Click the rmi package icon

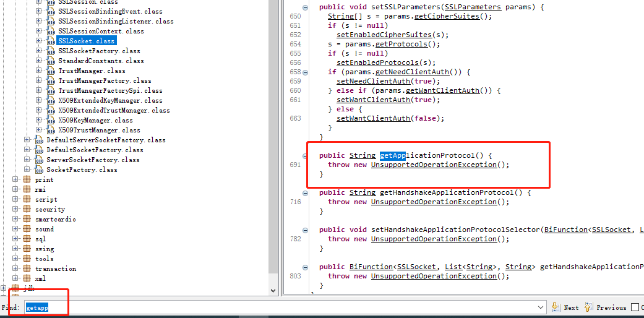27,189
